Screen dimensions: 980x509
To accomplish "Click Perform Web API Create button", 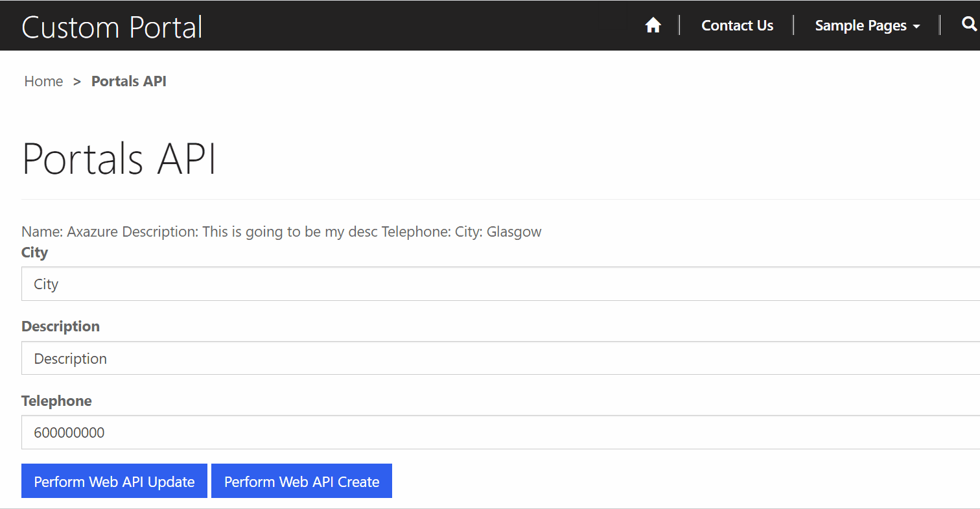I will (301, 481).
